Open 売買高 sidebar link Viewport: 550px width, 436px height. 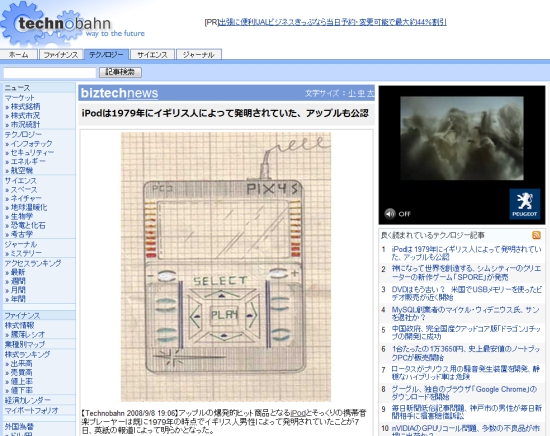[x=21, y=373]
